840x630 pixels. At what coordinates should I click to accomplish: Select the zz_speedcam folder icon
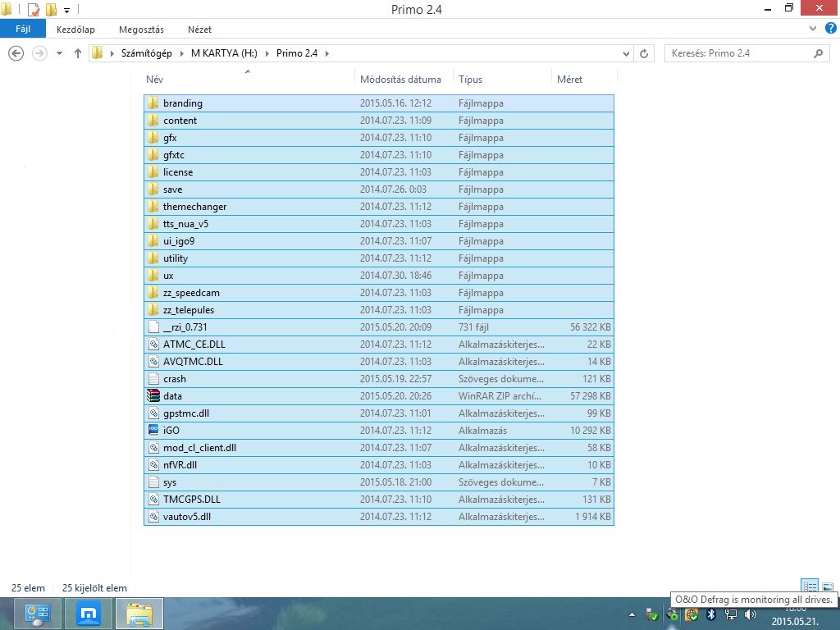coord(153,293)
